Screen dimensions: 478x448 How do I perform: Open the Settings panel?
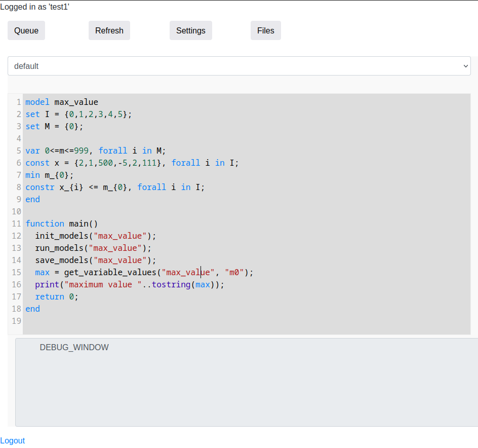point(190,30)
